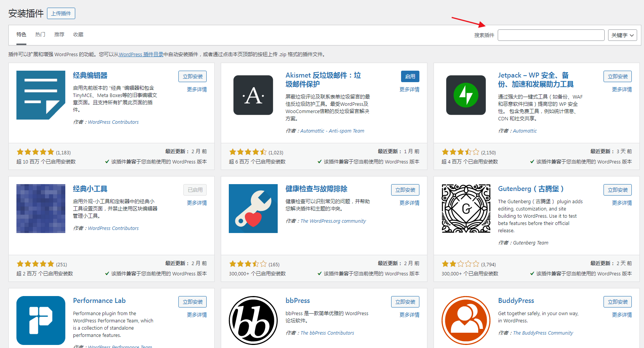
Task: Install the 健康检查与故障排除 plugin
Action: coord(405,190)
